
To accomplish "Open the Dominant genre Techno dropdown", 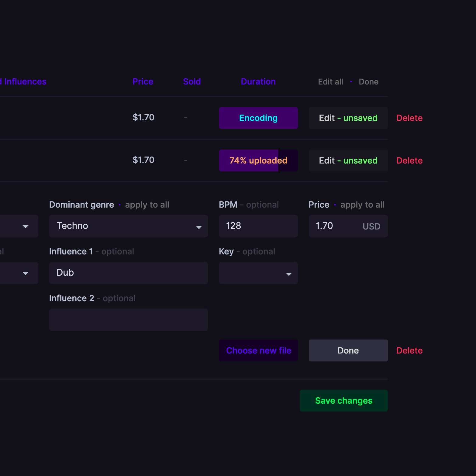I will [128, 226].
